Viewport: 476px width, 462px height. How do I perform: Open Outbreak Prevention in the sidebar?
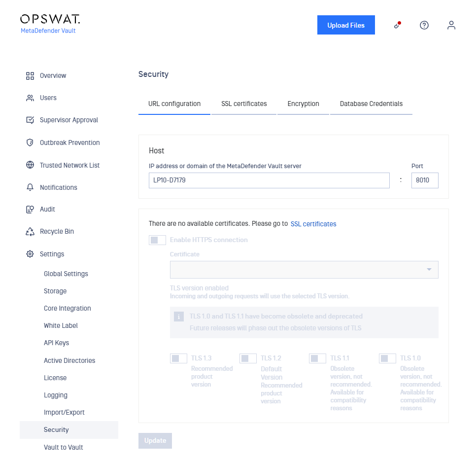click(x=69, y=142)
